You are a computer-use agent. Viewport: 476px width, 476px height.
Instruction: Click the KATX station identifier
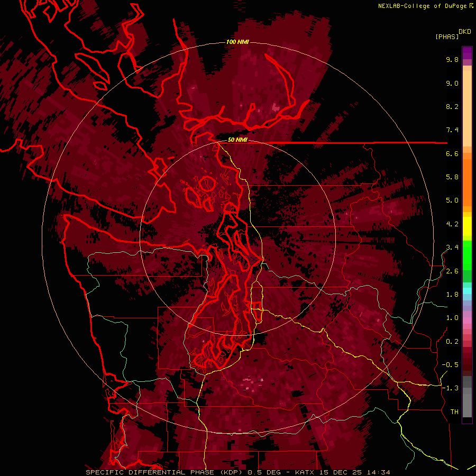coord(304,472)
